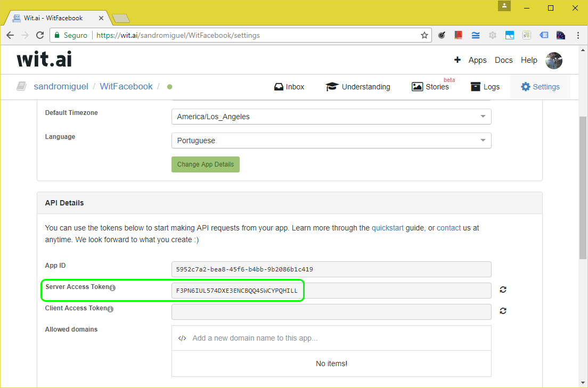Open the Apps menu

477,60
